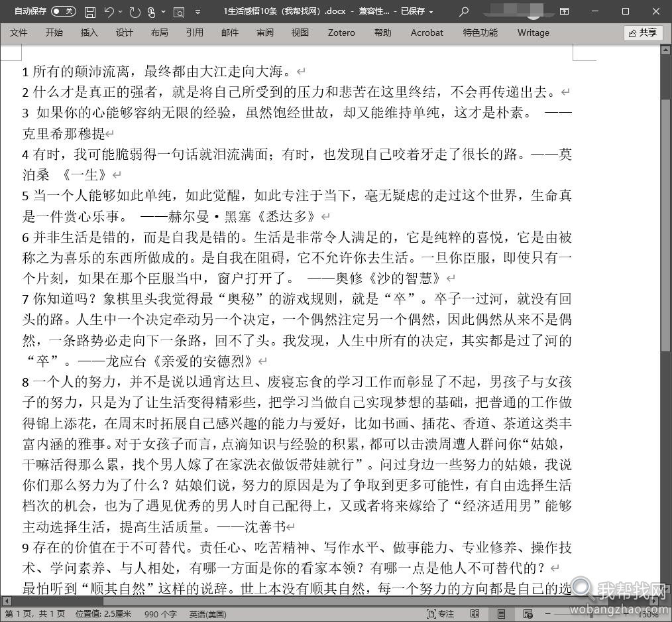Image resolution: width=672 pixels, height=622 pixels.
Task: Open the 布局 (Layout) tab
Action: coord(160,32)
